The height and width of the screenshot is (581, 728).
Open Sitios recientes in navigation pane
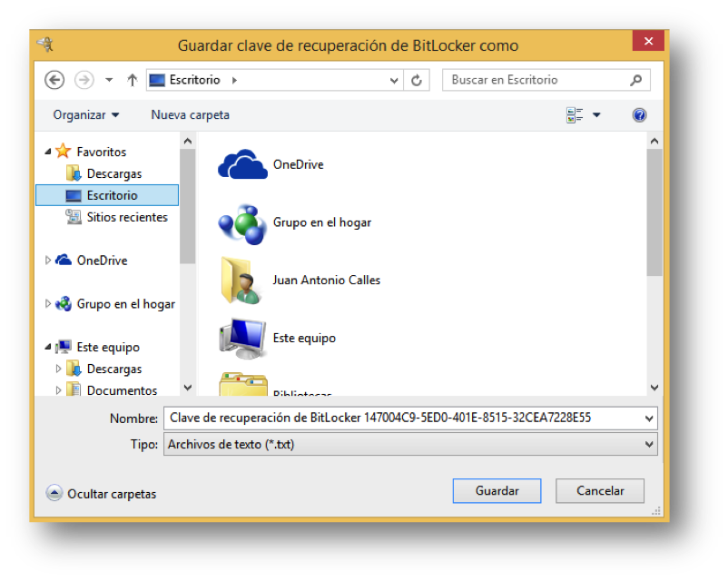pos(127,217)
